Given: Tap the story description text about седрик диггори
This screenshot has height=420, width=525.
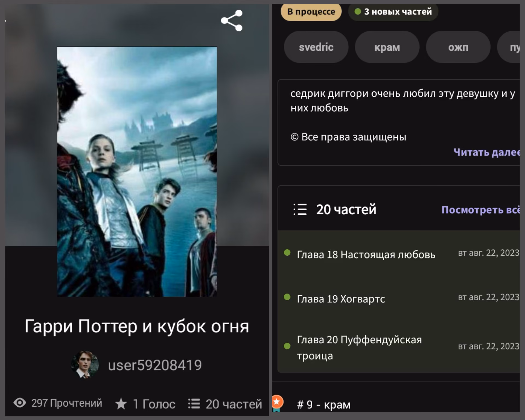Looking at the screenshot, I should [x=403, y=101].
